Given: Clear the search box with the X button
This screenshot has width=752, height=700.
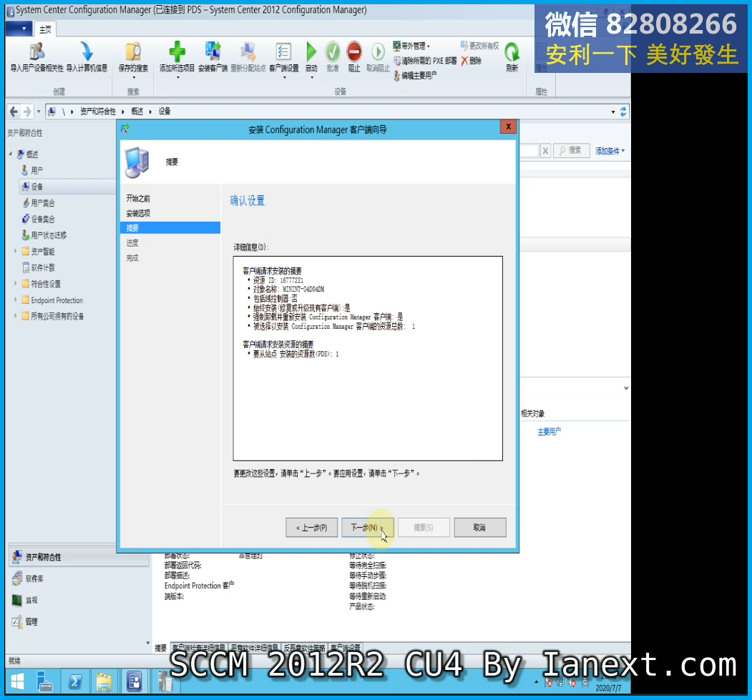Looking at the screenshot, I should tap(545, 151).
